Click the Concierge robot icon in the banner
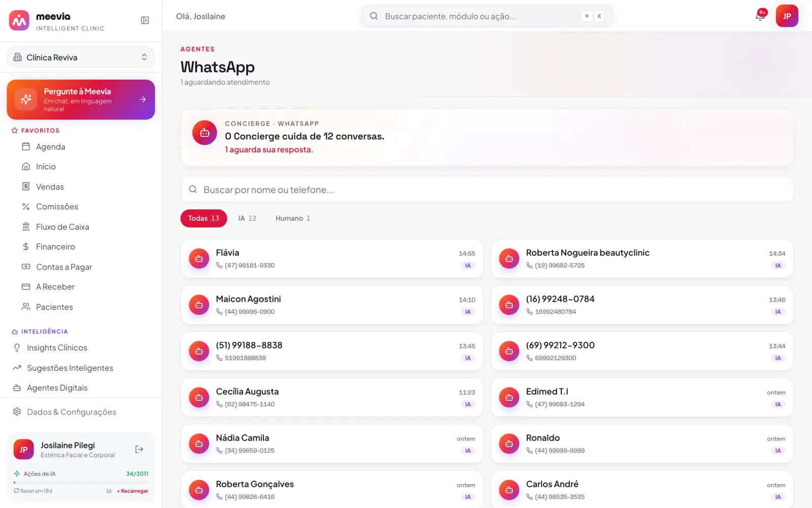This screenshot has height=508, width=812. click(x=205, y=133)
